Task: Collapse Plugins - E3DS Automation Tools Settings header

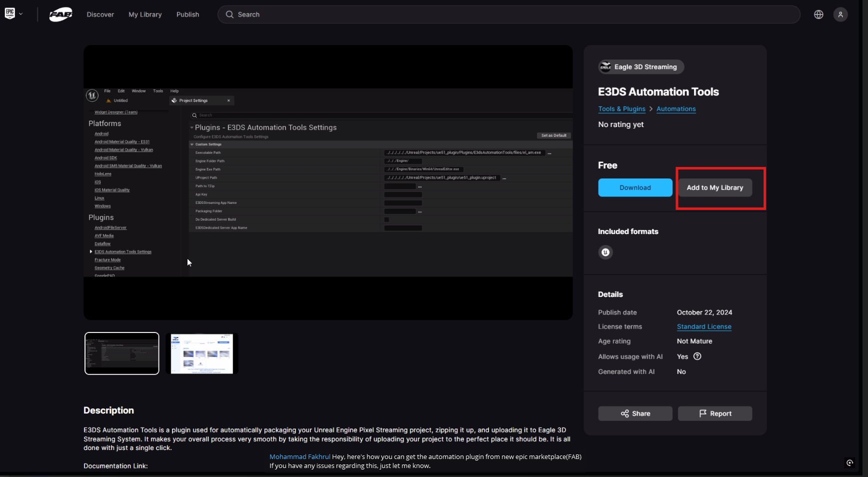Action: click(191, 127)
